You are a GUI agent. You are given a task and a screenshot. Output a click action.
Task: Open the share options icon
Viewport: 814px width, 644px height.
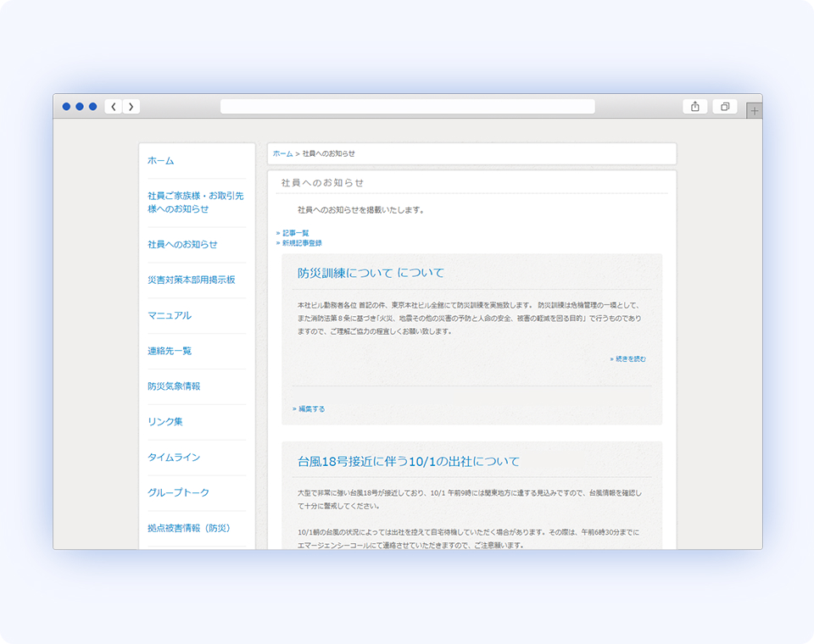694,106
